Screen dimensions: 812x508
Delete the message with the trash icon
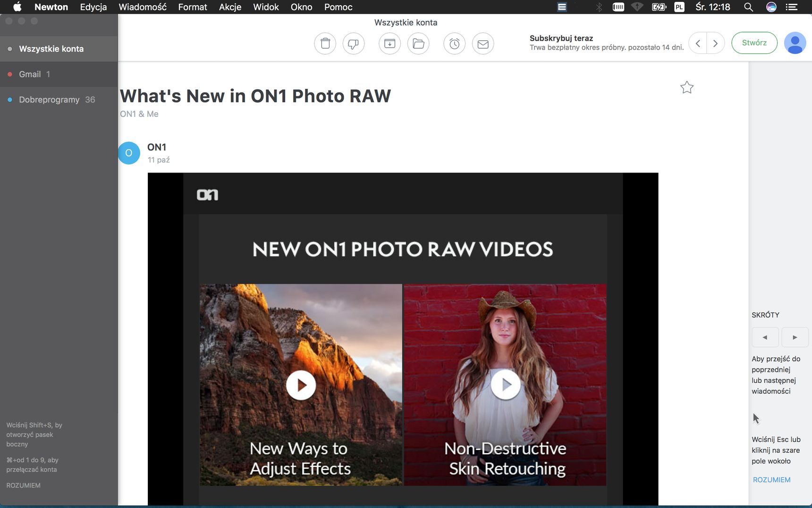pyautogui.click(x=325, y=43)
